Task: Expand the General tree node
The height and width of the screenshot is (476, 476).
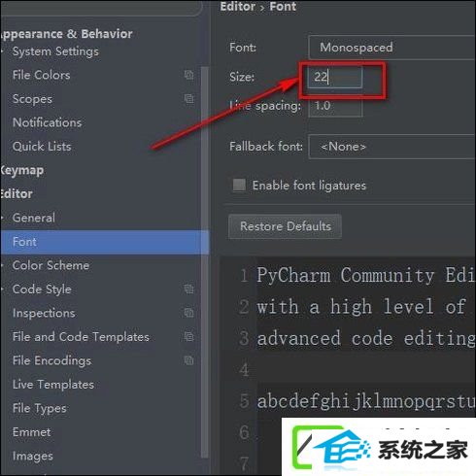Action: pos(3,218)
